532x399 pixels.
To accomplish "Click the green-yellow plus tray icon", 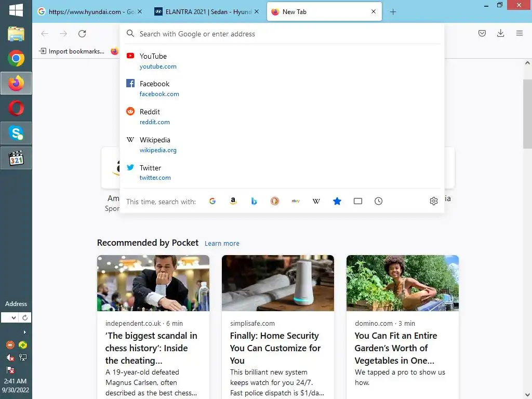I will 23,345.
